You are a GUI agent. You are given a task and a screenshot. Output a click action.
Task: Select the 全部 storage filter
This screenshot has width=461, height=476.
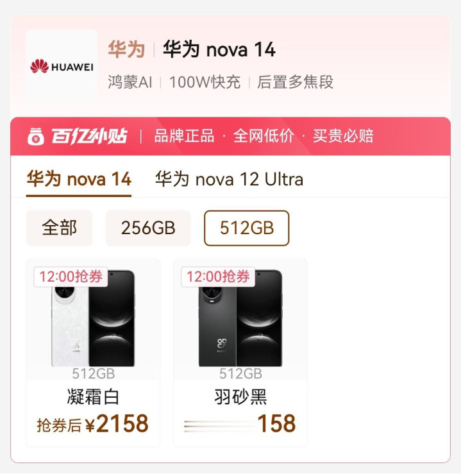(x=59, y=228)
